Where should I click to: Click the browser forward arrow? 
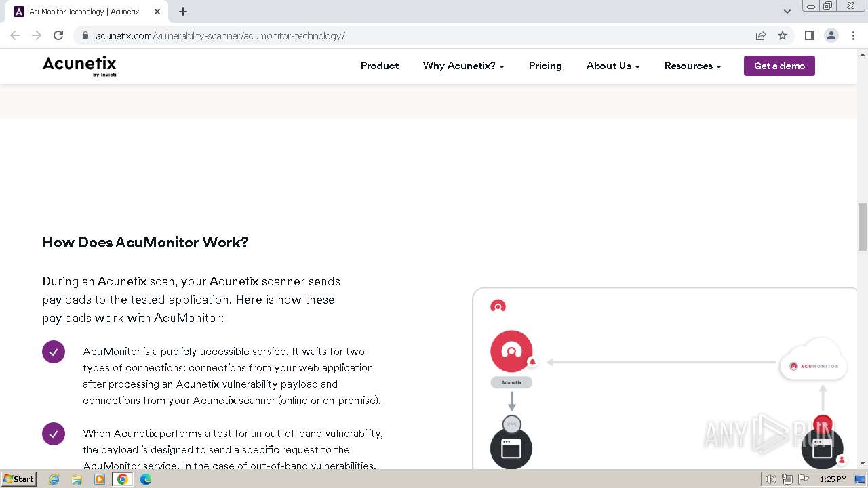[x=37, y=35]
